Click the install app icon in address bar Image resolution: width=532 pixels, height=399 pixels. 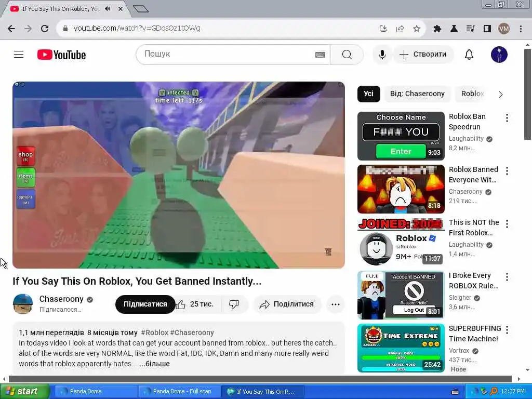click(x=383, y=29)
